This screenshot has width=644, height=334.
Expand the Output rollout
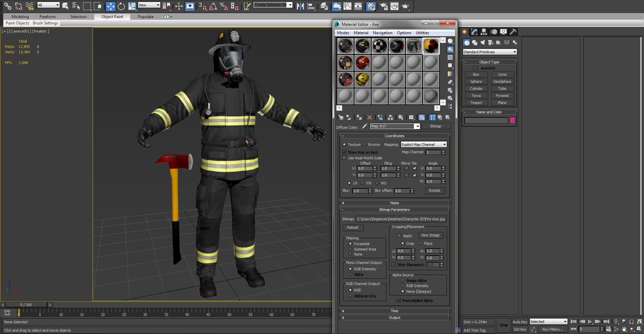click(x=394, y=318)
